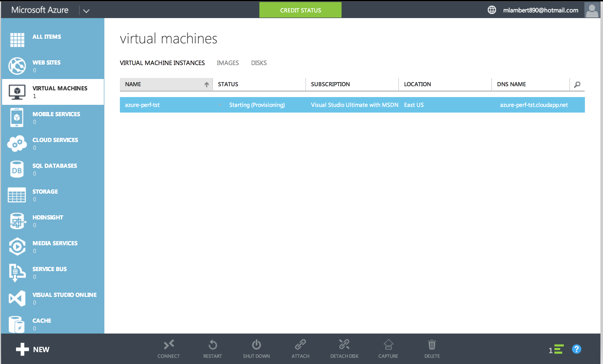Click the Attach disk icon
Image resolution: width=603 pixels, height=364 pixels.
300,345
